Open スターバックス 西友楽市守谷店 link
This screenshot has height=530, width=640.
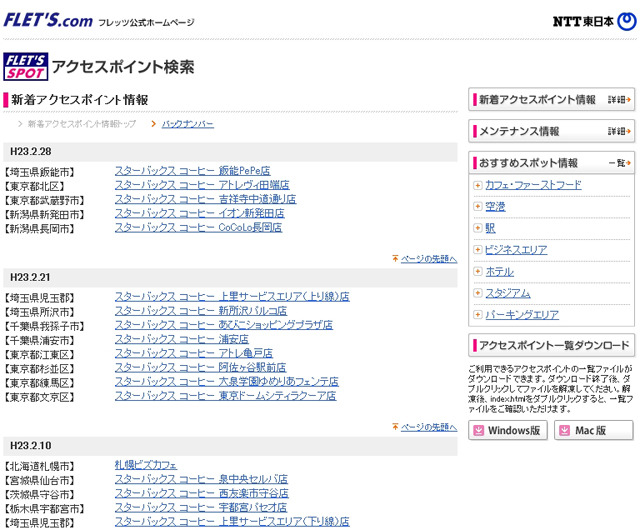point(202,493)
